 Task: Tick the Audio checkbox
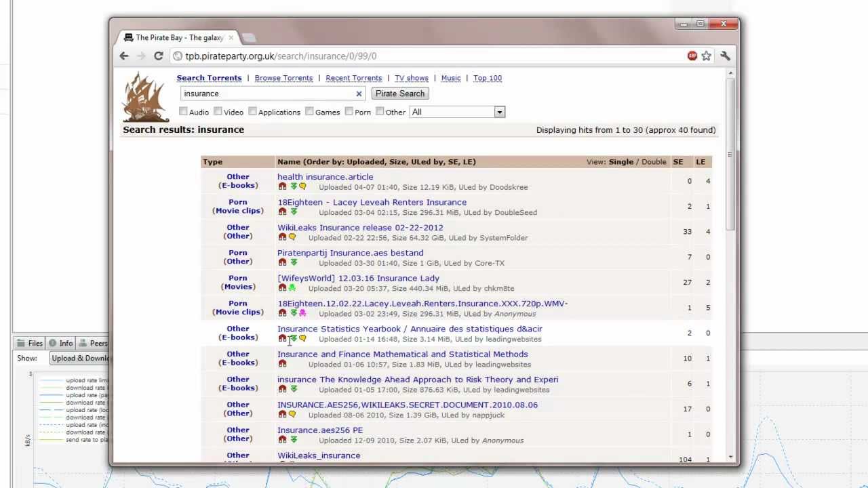tap(183, 111)
